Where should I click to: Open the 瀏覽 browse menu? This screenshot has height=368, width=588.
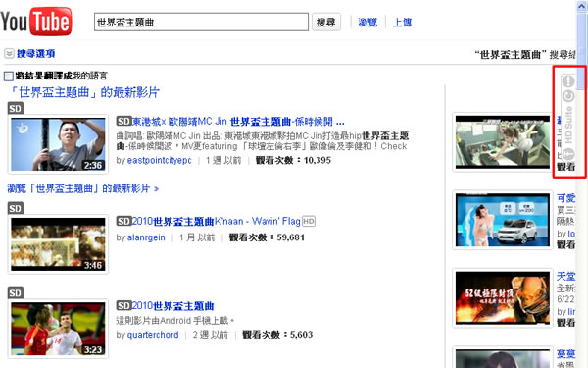click(x=367, y=23)
